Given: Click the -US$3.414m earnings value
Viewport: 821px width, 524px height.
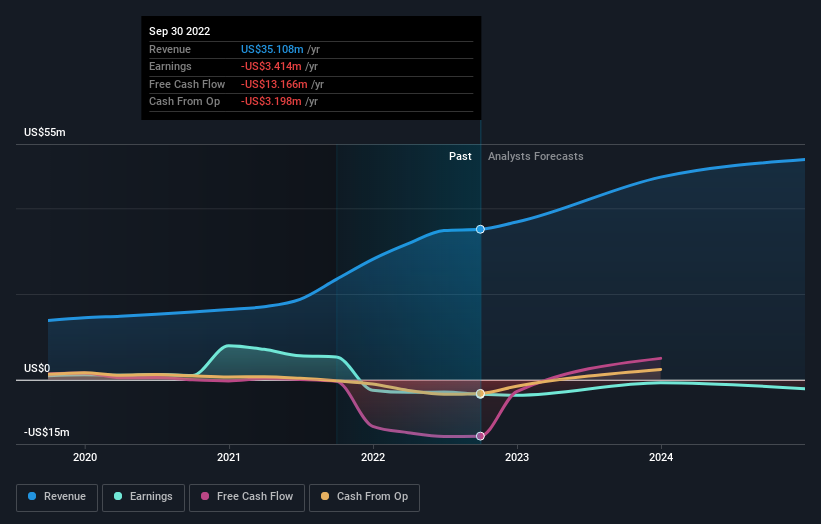Looking at the screenshot, I should tap(271, 66).
